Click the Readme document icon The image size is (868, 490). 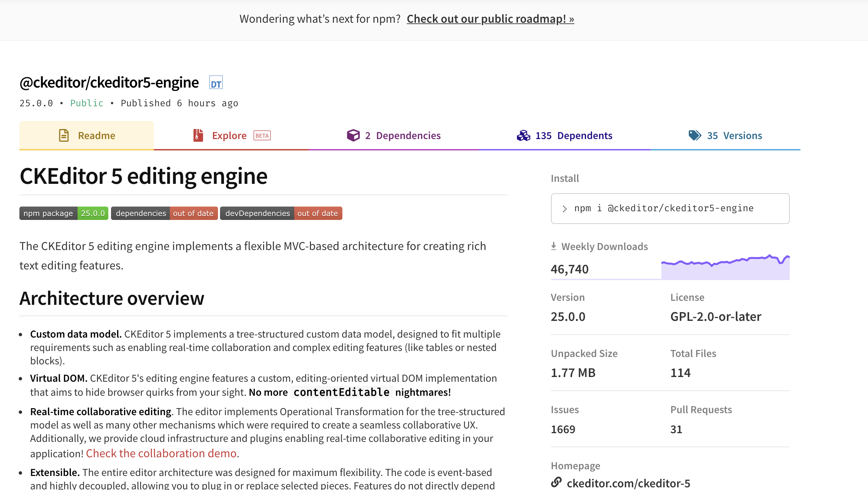point(64,135)
